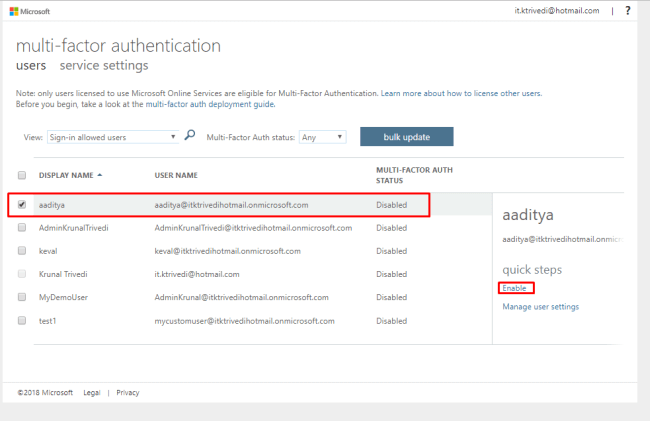Follow the link about licensing other users
This screenshot has height=421, width=650.
[x=460, y=93]
